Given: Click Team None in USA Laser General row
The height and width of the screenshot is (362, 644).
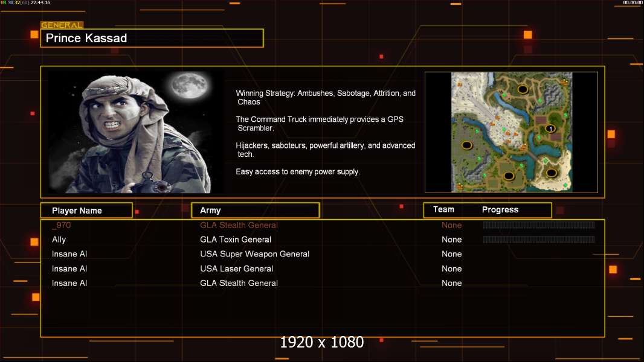Looking at the screenshot, I should (x=451, y=268).
